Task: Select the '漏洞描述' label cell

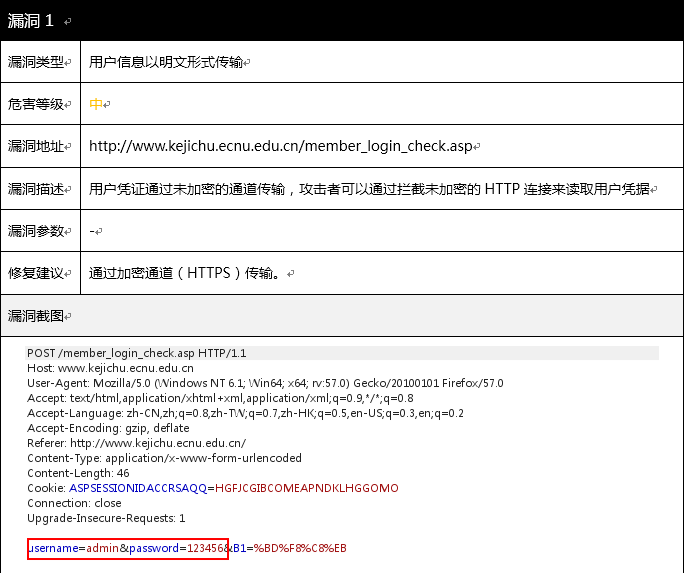Action: (x=41, y=189)
